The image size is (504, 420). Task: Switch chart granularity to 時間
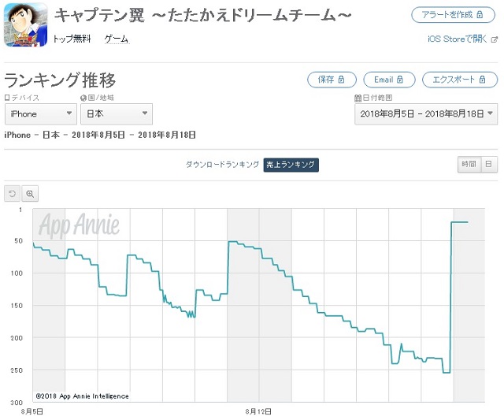coord(469,165)
